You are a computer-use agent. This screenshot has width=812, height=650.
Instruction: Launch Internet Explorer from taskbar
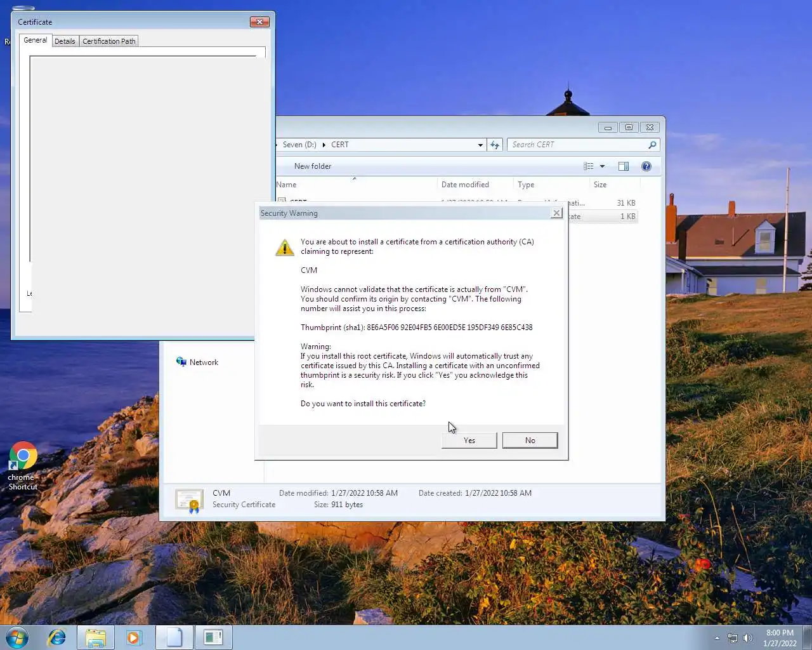point(57,637)
